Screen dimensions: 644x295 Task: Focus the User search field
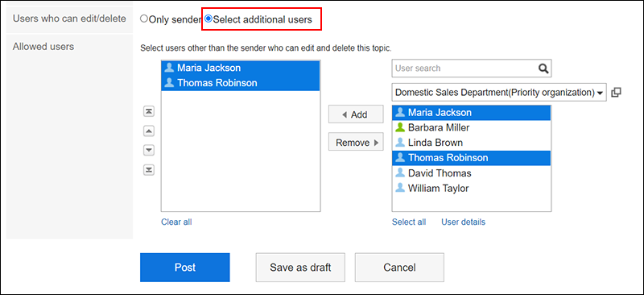[x=472, y=69]
